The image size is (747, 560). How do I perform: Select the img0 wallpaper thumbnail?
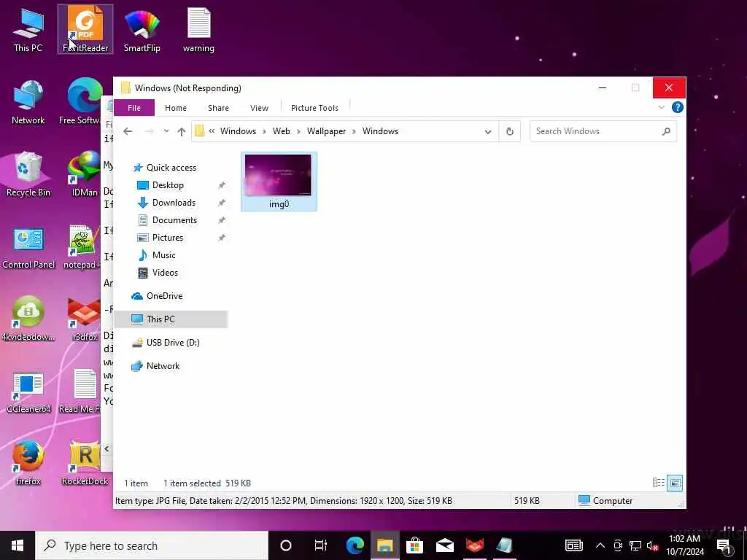[x=279, y=182]
